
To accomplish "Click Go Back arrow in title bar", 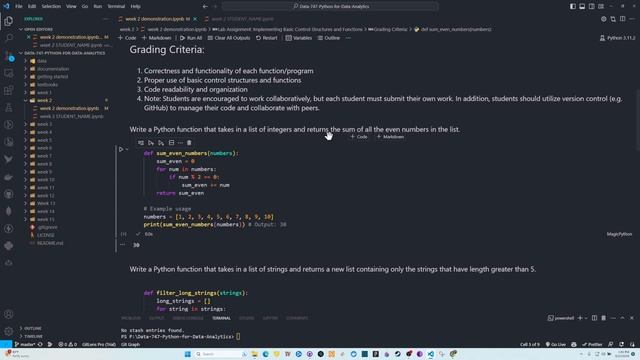I will 205,7.
